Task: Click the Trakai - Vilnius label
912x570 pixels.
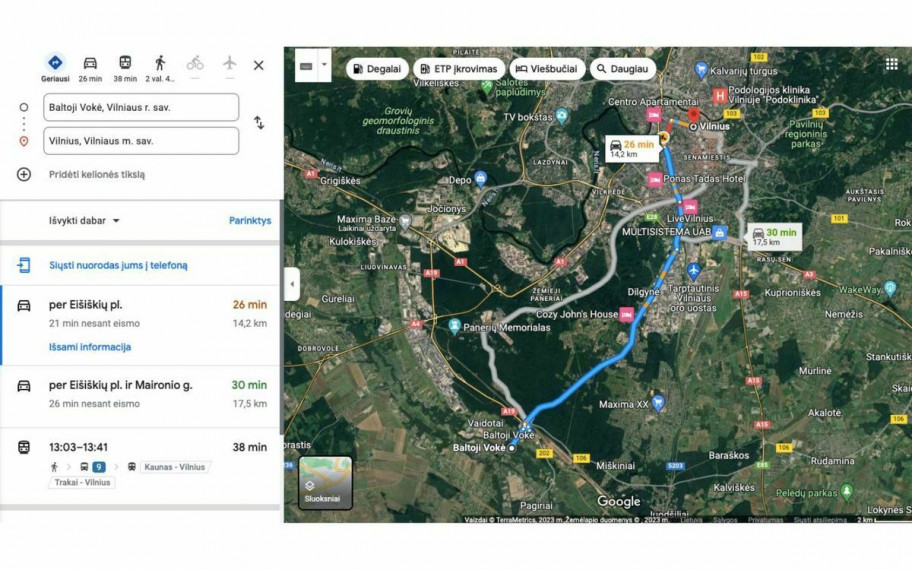Action: [x=82, y=482]
